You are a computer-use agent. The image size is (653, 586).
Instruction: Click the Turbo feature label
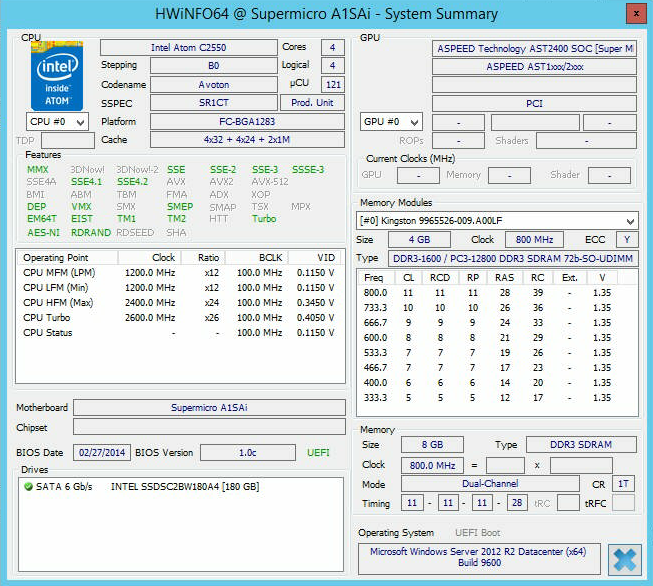[264, 219]
